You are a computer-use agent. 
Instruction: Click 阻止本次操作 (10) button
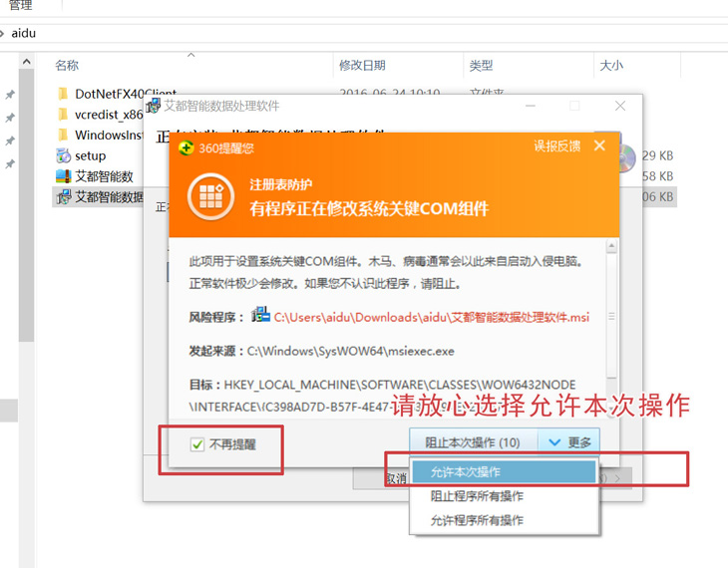[473, 442]
